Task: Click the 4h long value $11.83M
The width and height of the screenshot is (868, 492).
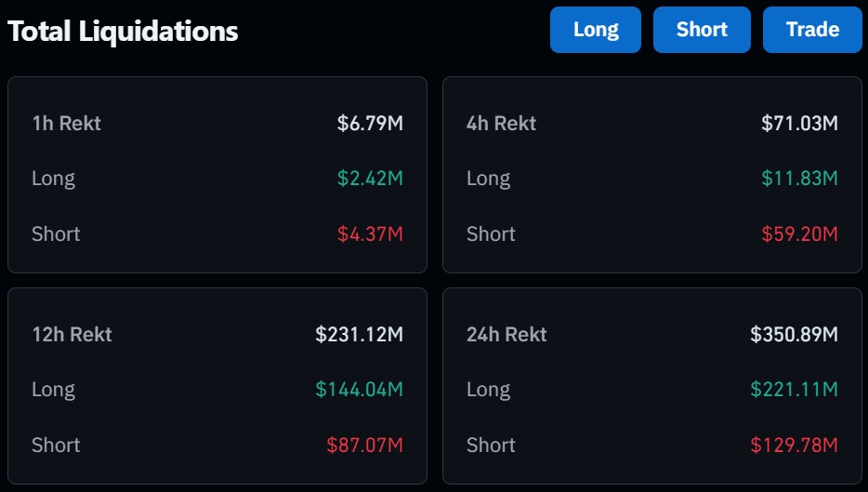Action: 799,179
